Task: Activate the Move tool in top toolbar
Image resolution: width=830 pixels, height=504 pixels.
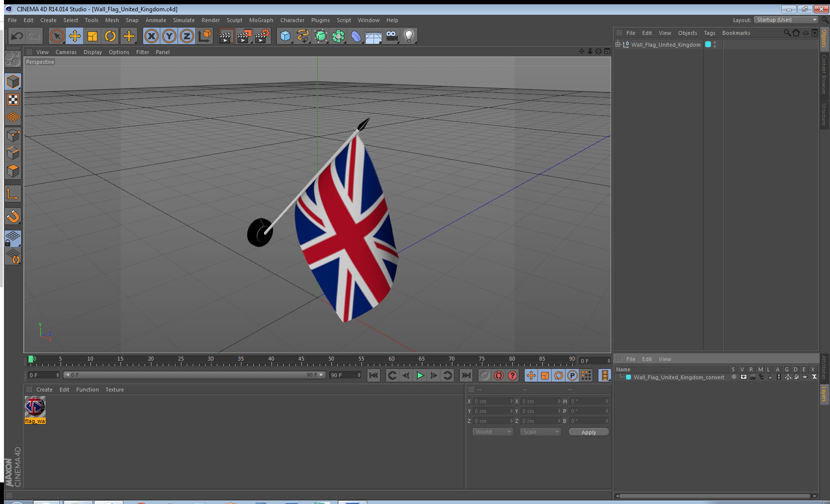Action: pos(75,36)
